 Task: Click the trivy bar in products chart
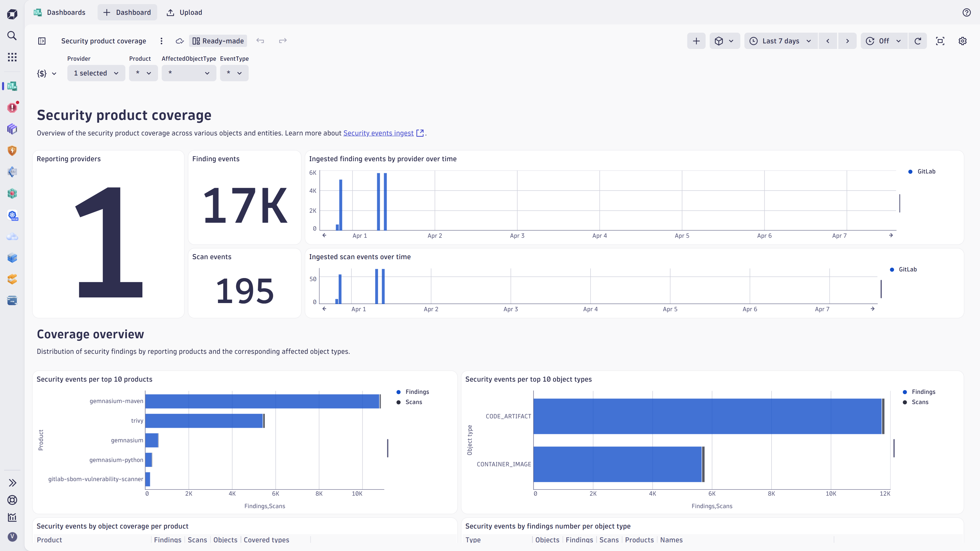click(x=204, y=421)
